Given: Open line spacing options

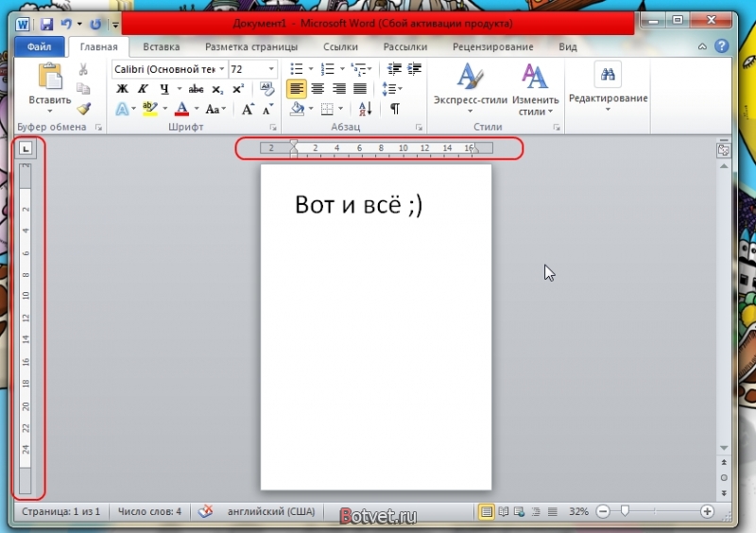Looking at the screenshot, I should click(x=391, y=89).
